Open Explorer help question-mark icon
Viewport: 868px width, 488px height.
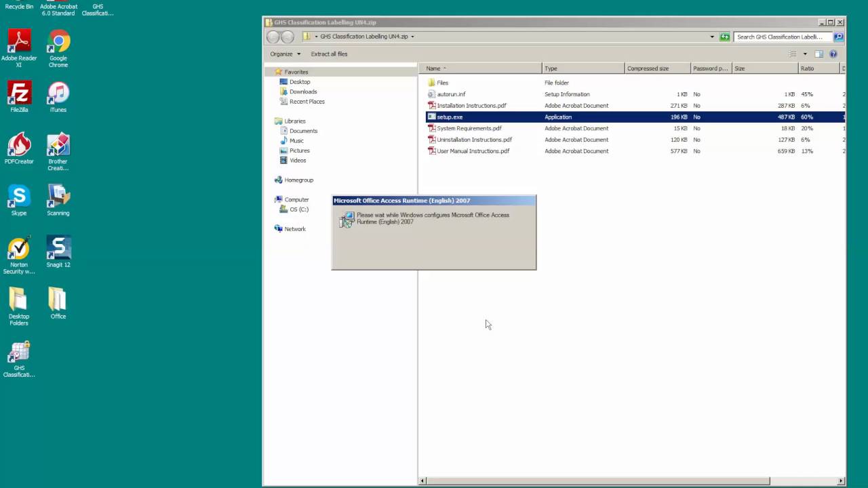[x=833, y=54]
